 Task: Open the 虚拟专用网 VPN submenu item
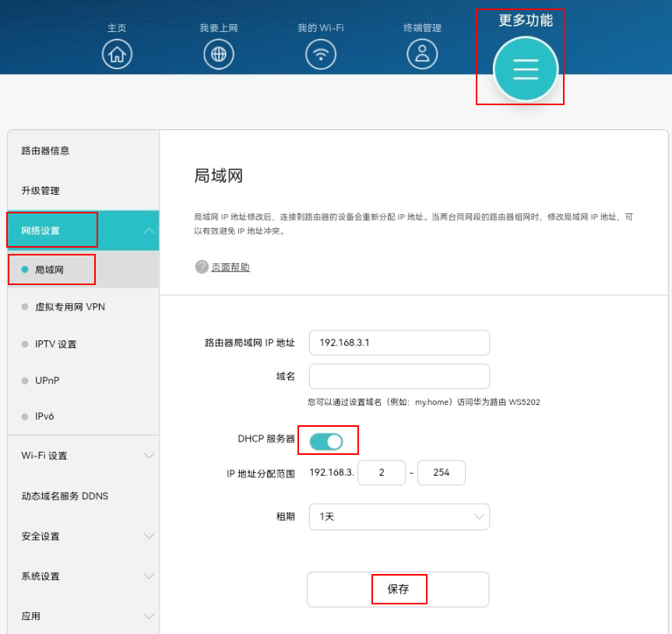coord(69,307)
